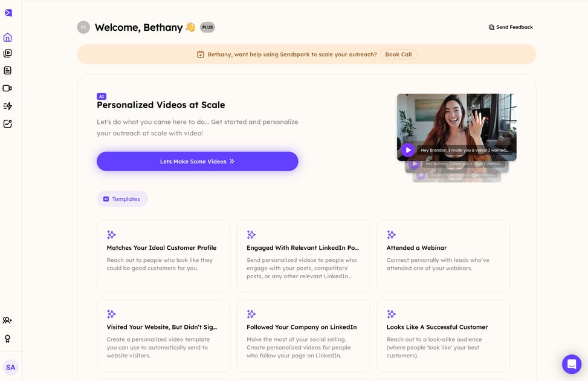588x381 pixels.
Task: Click the award ribbon icon in sidebar
Action: pos(8,339)
